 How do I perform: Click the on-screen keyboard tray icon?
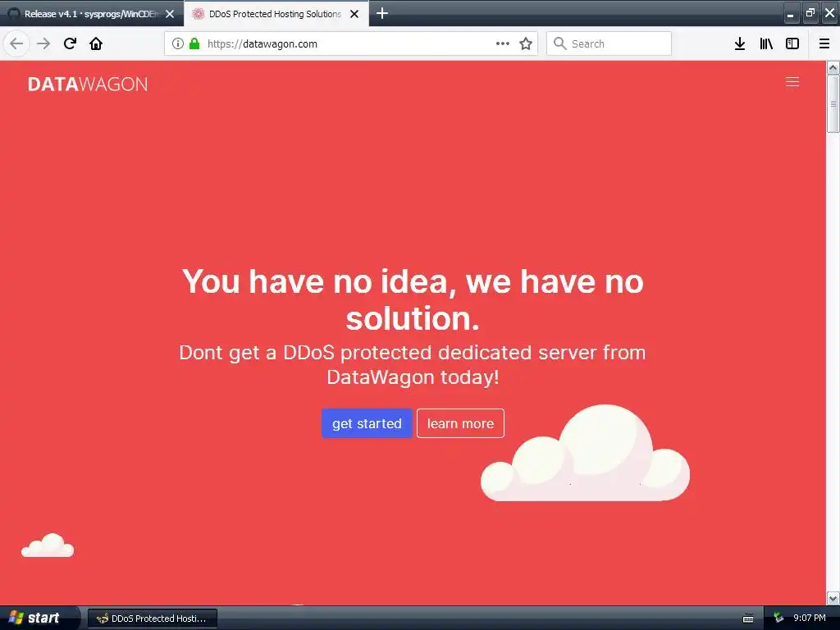pyautogui.click(x=748, y=619)
